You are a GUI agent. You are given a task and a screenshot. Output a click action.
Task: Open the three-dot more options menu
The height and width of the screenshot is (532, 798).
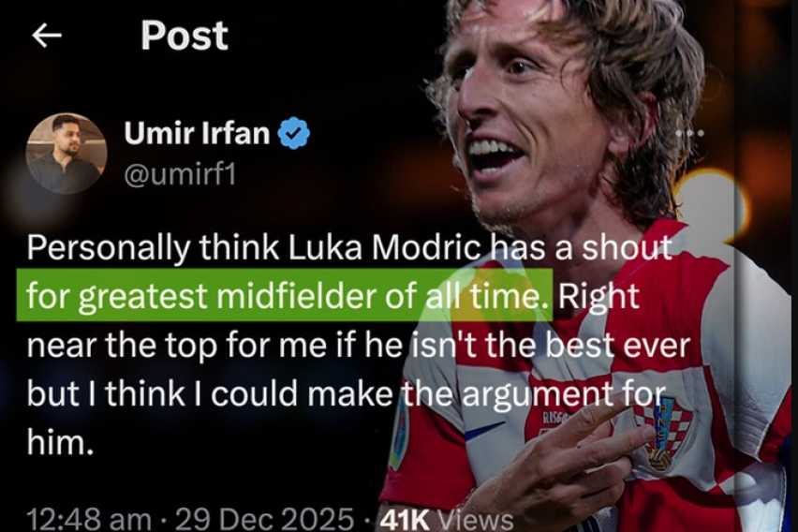[x=690, y=133]
